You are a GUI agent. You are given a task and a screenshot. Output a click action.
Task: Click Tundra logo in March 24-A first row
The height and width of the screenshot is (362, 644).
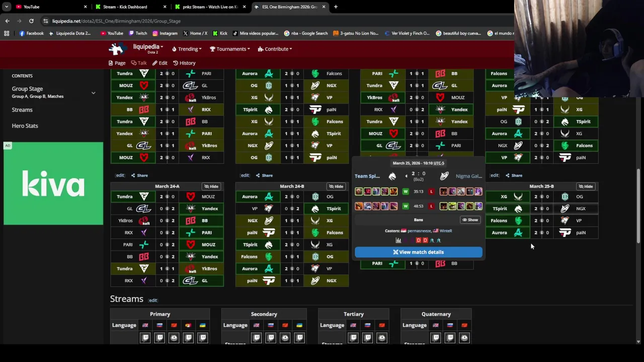click(144, 197)
